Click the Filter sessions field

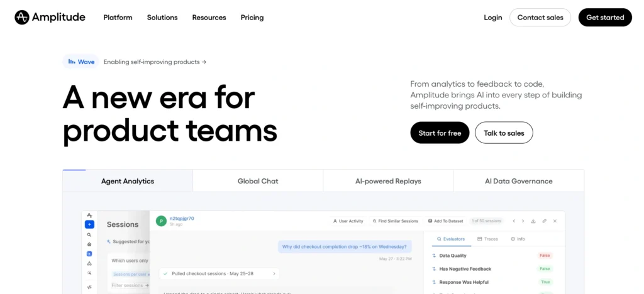tap(130, 285)
